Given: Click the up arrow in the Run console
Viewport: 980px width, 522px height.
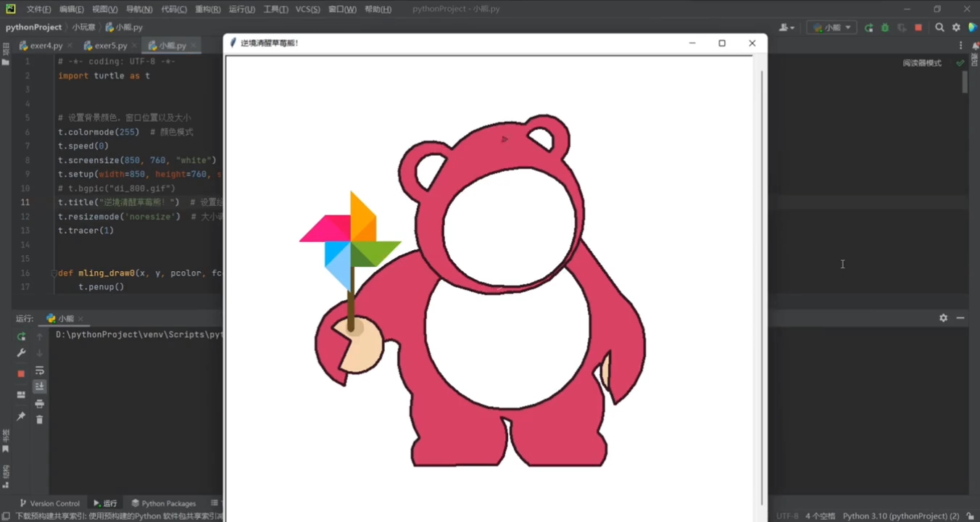Looking at the screenshot, I should click(40, 336).
